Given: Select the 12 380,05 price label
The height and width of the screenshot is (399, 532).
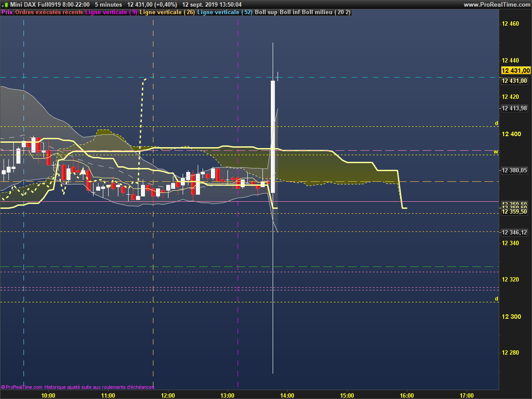Looking at the screenshot, I should click(x=514, y=170).
